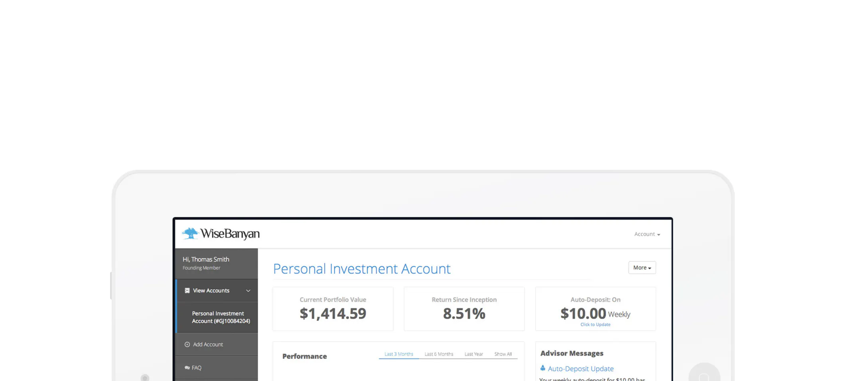Click the FAQ chat bubble icon
Viewport: 868px width, 381px height.
[x=187, y=367]
